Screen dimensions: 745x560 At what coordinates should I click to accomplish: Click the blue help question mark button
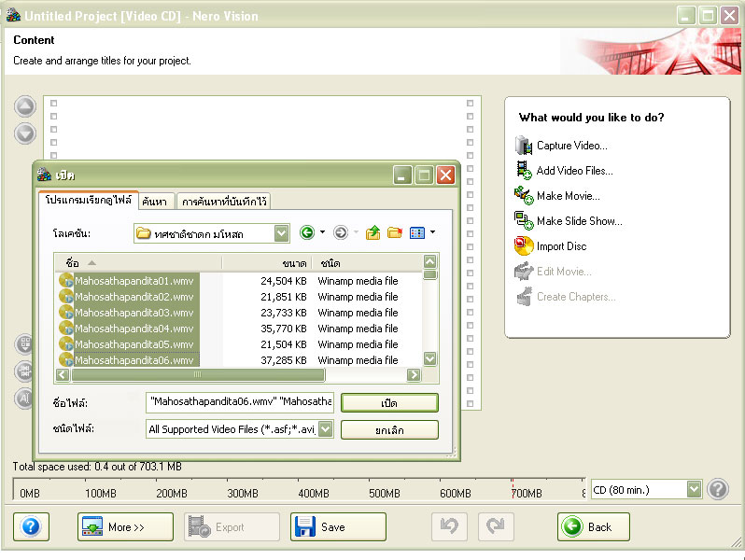pyautogui.click(x=31, y=526)
